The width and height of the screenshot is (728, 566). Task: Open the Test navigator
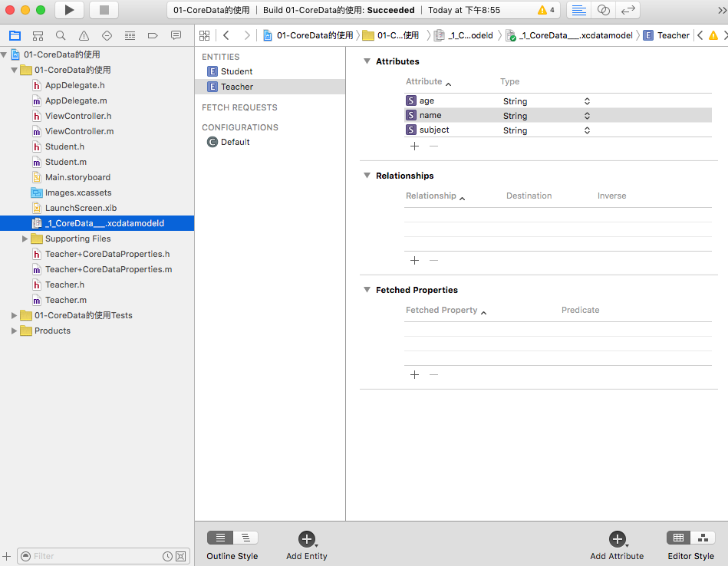click(x=107, y=35)
